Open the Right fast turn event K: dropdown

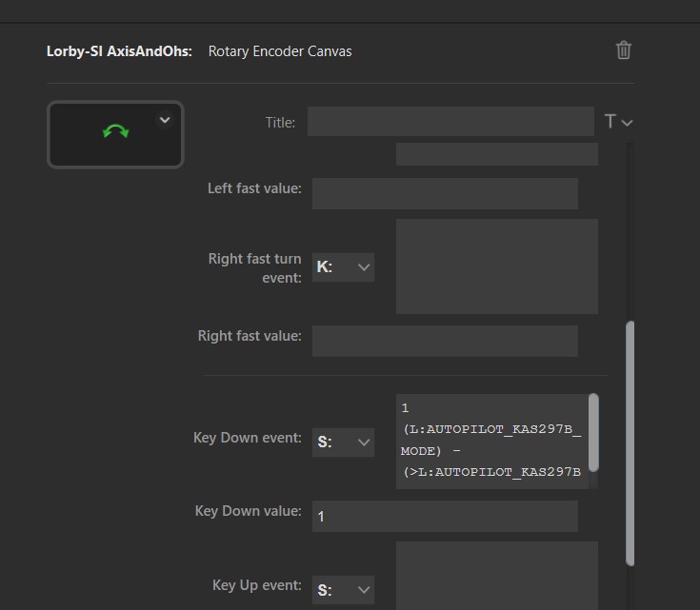point(343,267)
